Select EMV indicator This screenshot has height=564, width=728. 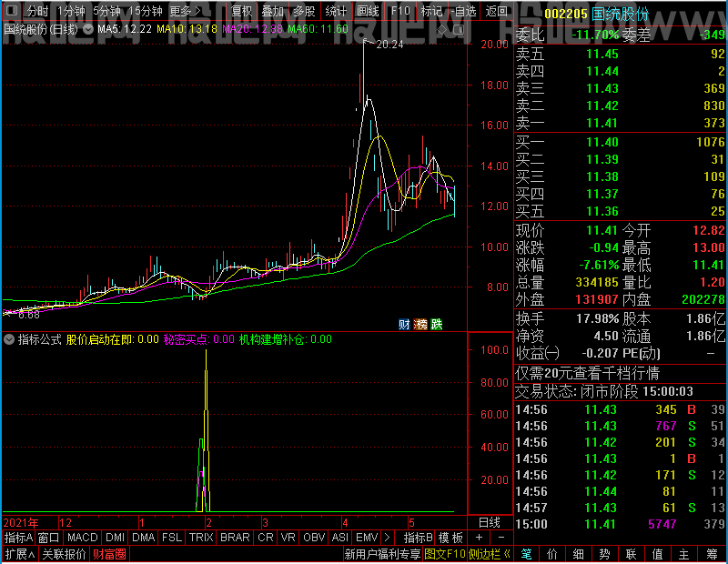[367, 538]
